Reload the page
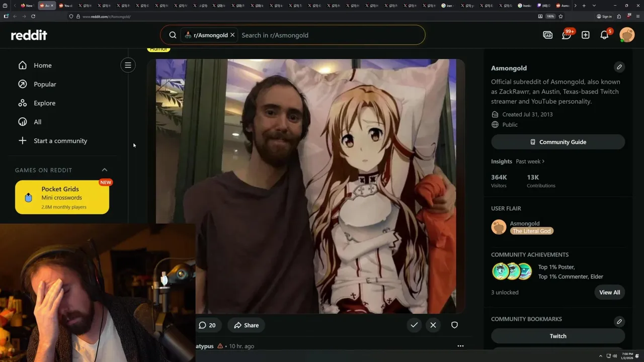 tap(33, 16)
